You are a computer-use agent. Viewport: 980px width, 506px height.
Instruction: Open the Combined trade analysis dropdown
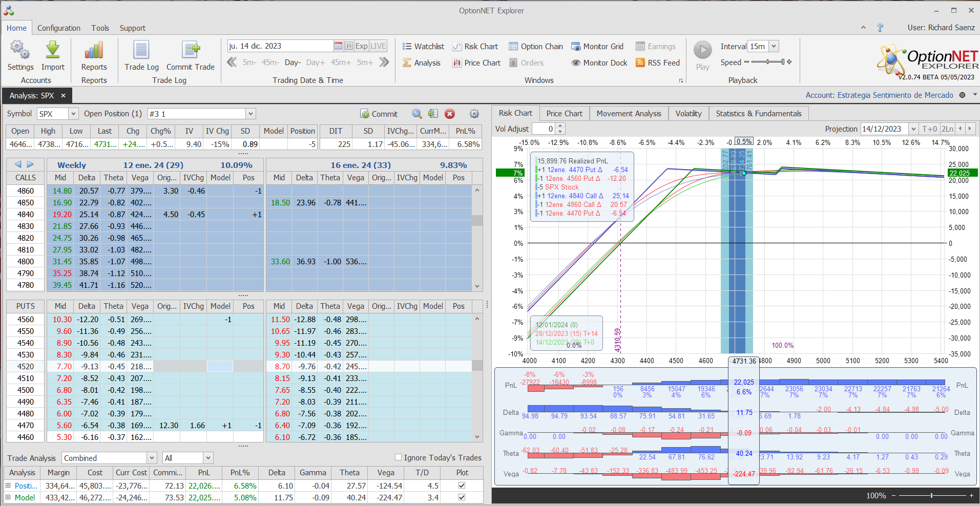[x=152, y=458]
